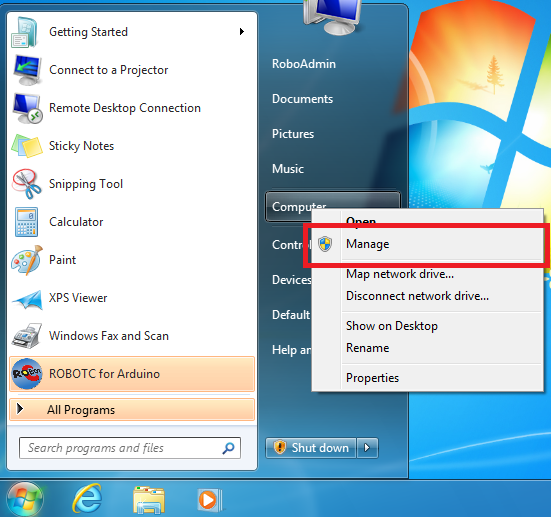Viewport: 551px width, 517px height.
Task: Open the Calculator icon
Action: tap(26, 222)
